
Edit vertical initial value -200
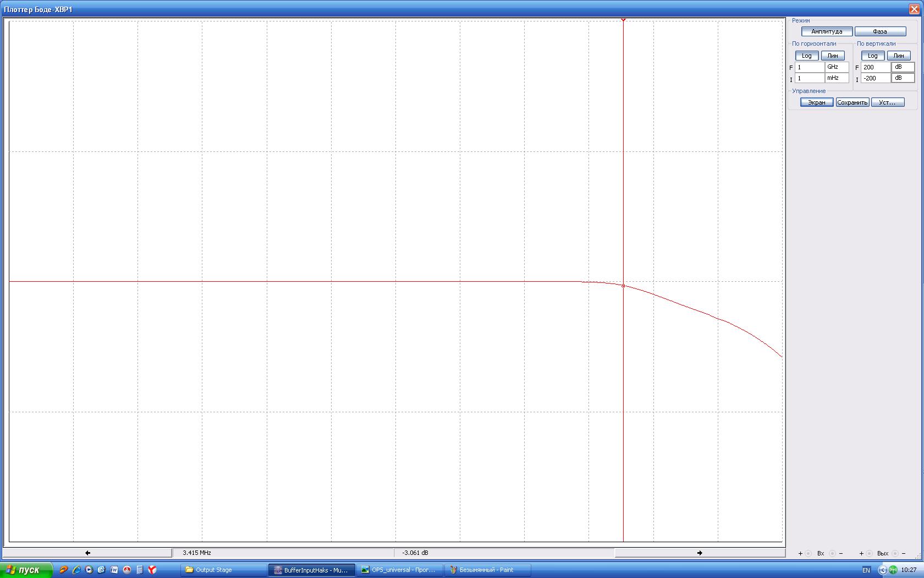click(876, 78)
